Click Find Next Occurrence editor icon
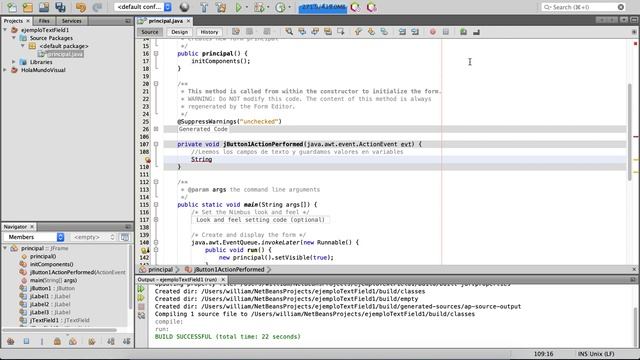 (x=315, y=32)
